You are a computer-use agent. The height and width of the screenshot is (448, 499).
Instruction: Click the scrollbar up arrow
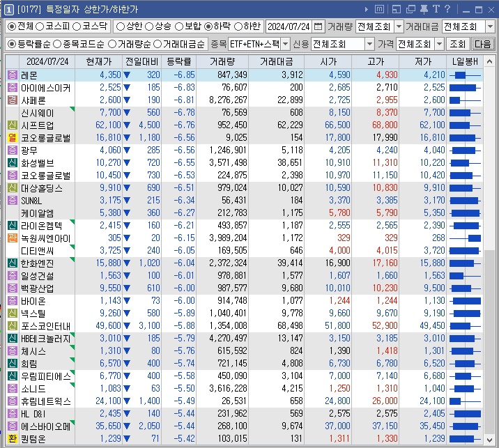[489, 61]
